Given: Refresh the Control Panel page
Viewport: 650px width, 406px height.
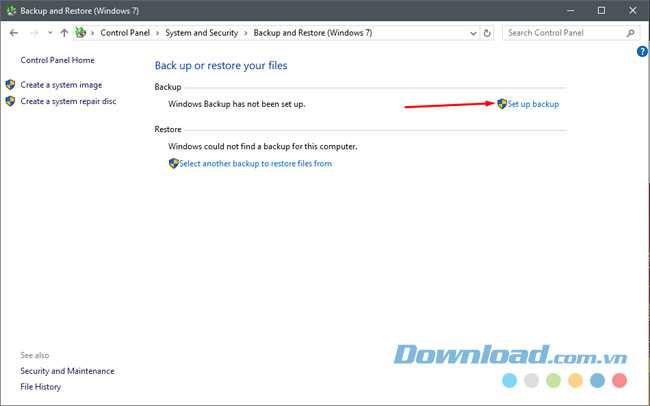Looking at the screenshot, I should click(487, 33).
